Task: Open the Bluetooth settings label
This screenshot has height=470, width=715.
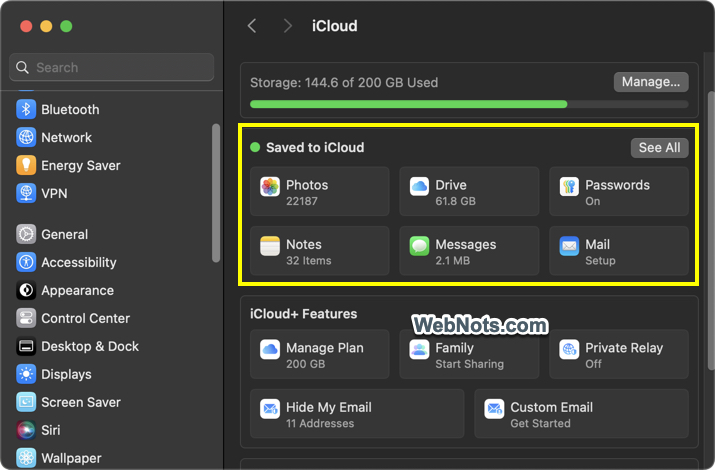Action: 70,110
